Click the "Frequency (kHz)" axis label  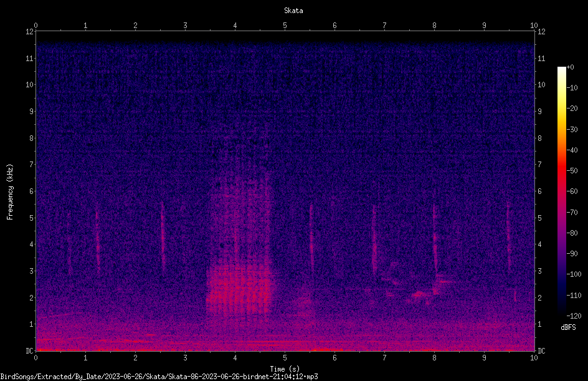(10, 192)
